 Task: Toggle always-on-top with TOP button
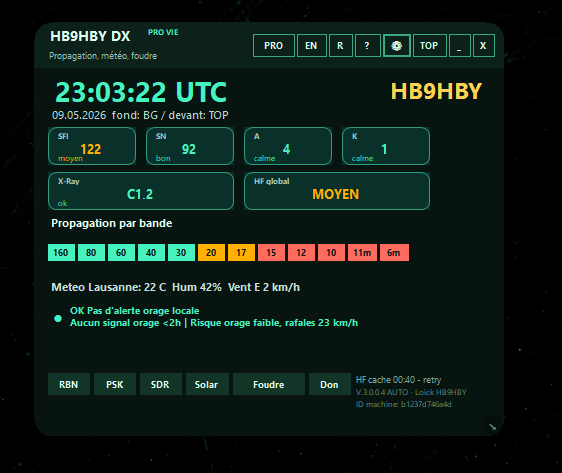coord(429,46)
